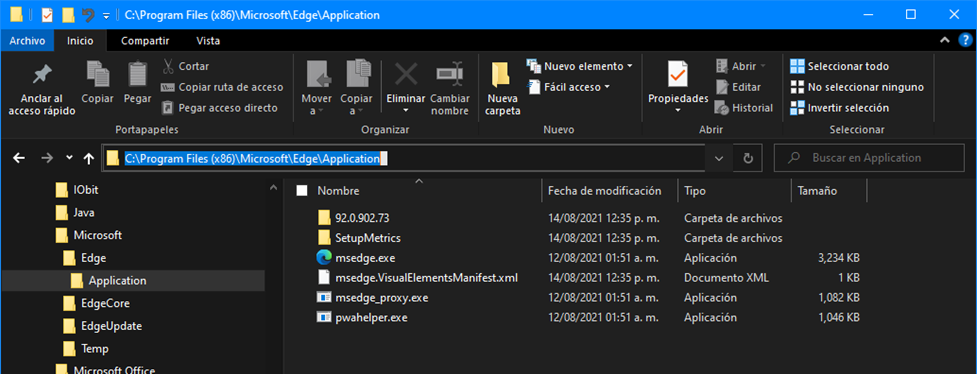This screenshot has width=977, height=374.
Task: Select the EdgeCore folder in tree
Action: [x=105, y=303]
